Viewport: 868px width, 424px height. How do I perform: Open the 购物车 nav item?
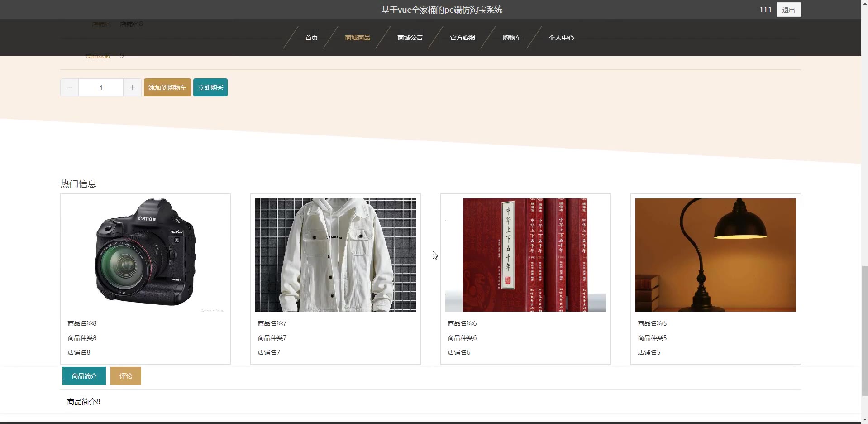coord(512,38)
